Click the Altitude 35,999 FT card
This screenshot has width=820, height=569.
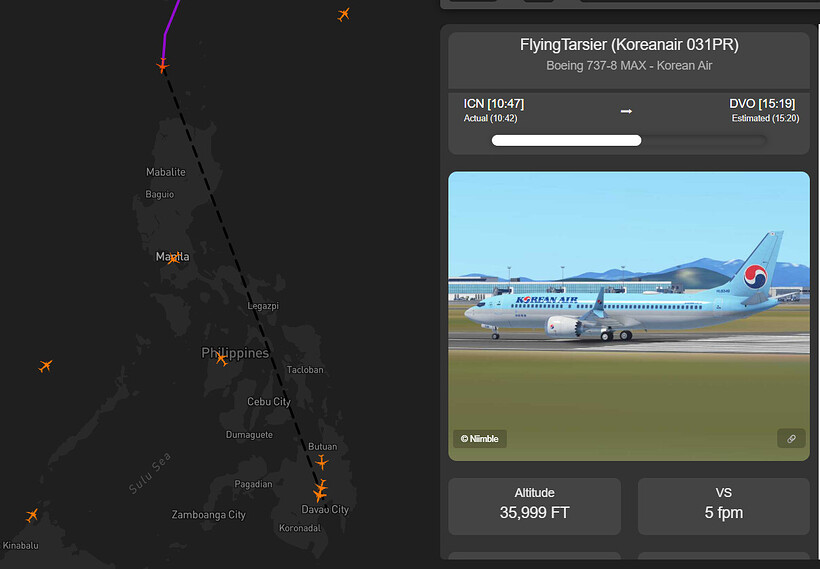[534, 506]
